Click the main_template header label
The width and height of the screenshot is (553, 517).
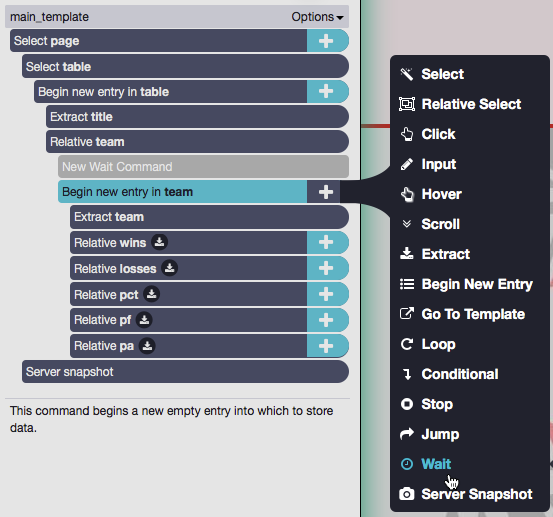[x=49, y=17]
